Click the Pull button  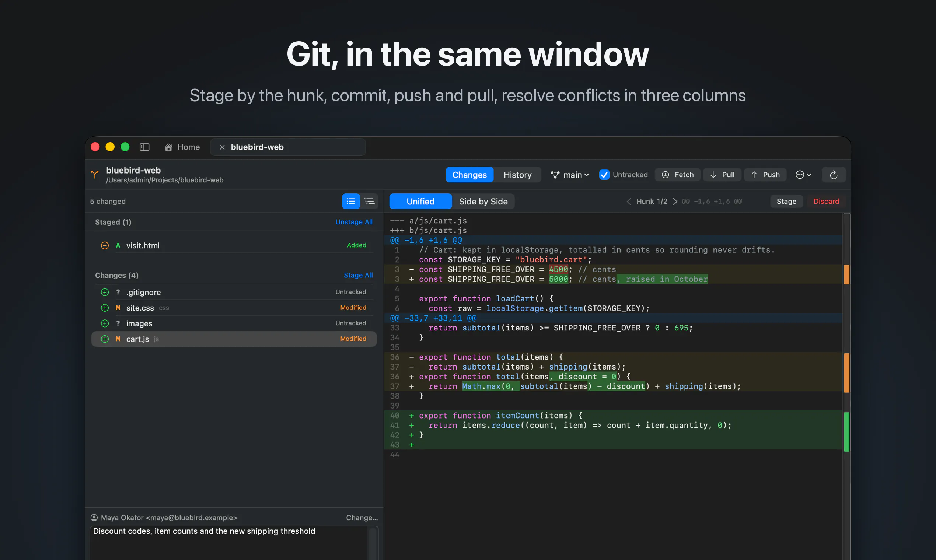(722, 175)
